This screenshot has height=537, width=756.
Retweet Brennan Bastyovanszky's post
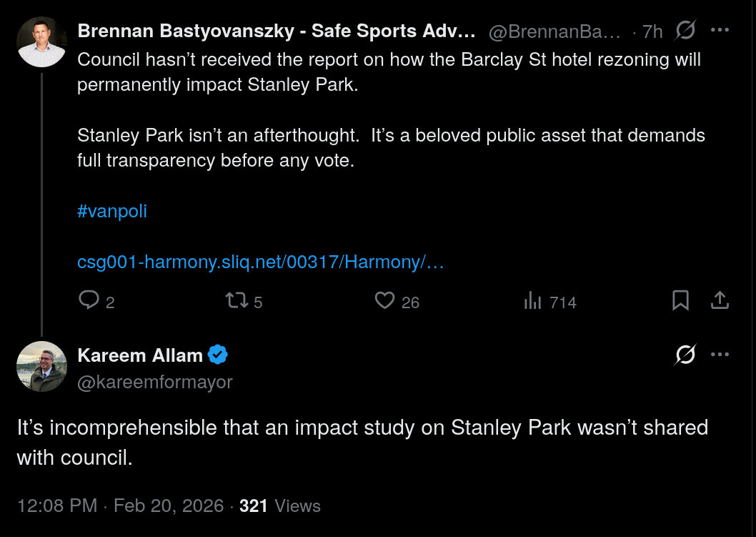click(x=235, y=301)
